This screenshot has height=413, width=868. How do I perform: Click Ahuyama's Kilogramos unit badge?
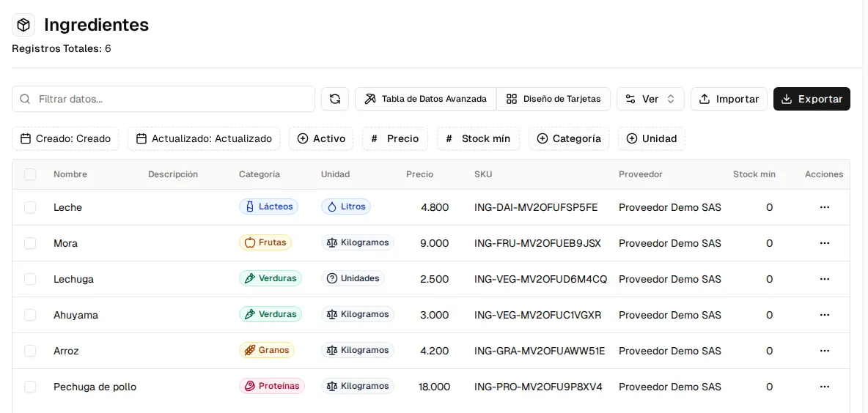pos(358,315)
